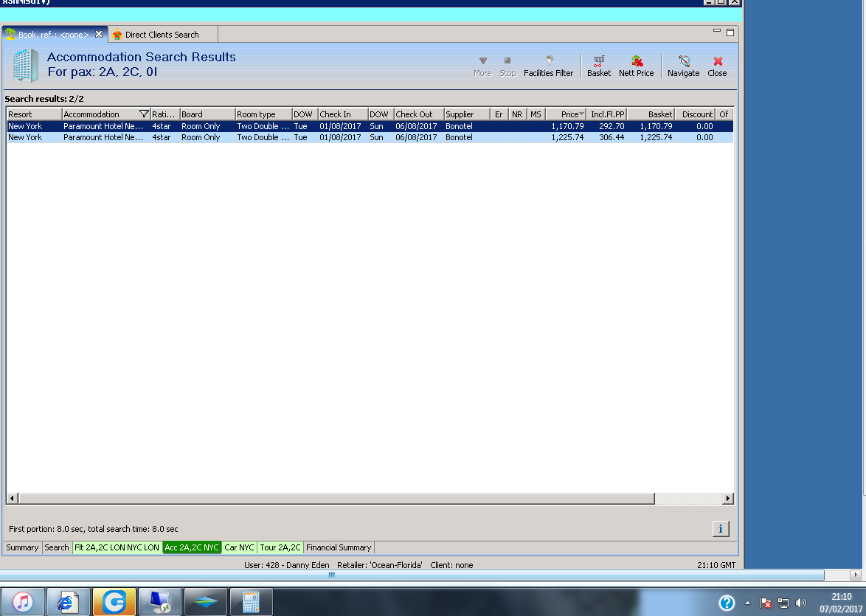This screenshot has width=866, height=616.
Task: Sort by Room type column header
Action: pos(263,114)
